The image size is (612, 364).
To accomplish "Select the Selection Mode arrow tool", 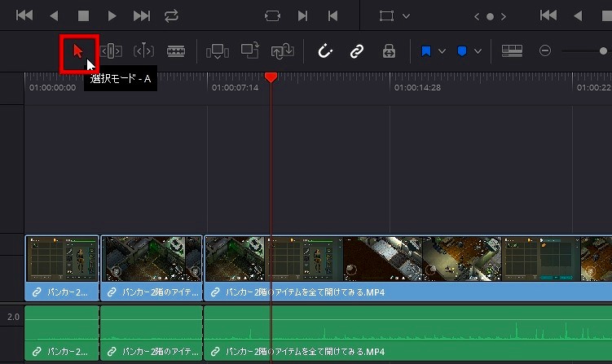I will pyautogui.click(x=78, y=51).
